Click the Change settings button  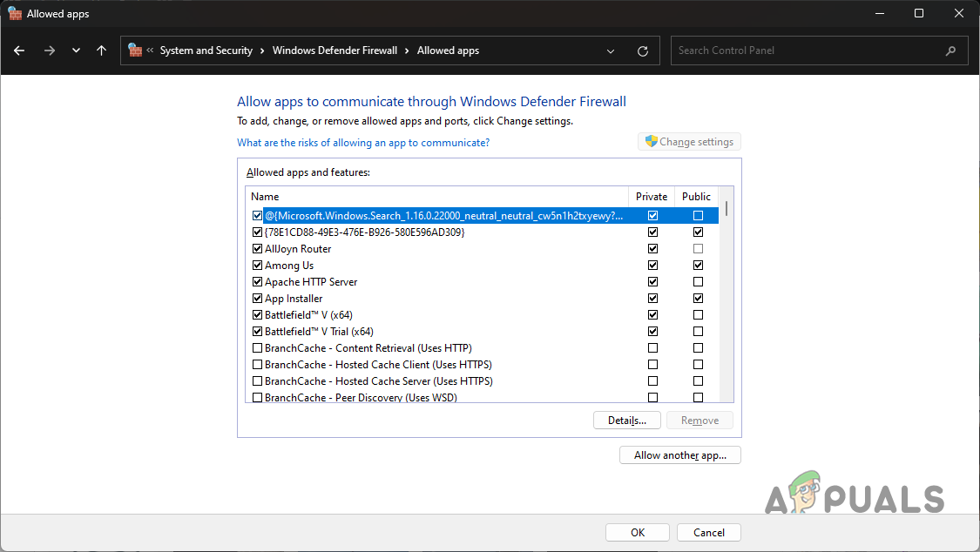coord(689,142)
